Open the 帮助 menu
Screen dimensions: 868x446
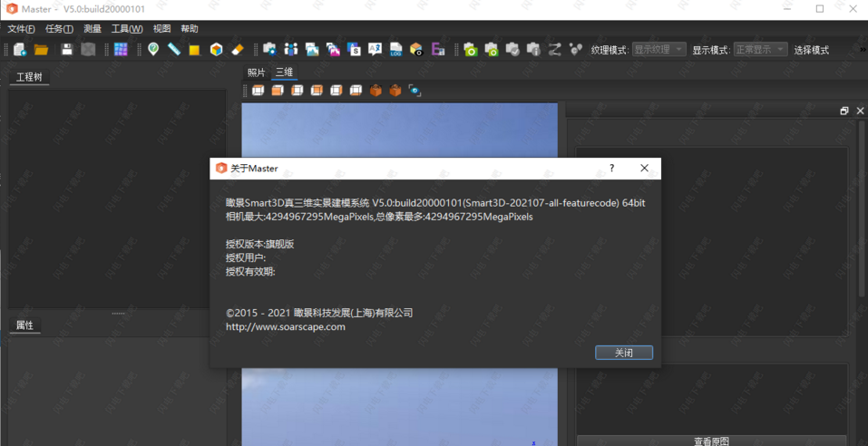(x=190, y=29)
